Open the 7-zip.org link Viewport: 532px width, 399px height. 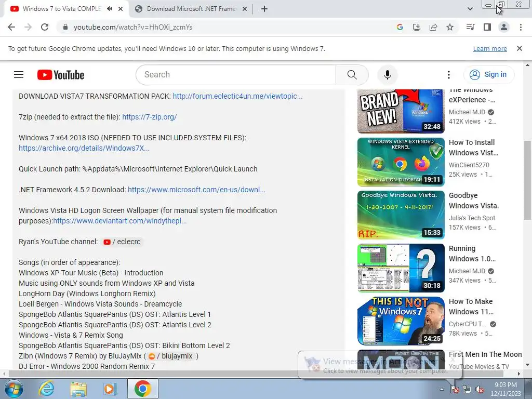coord(149,117)
